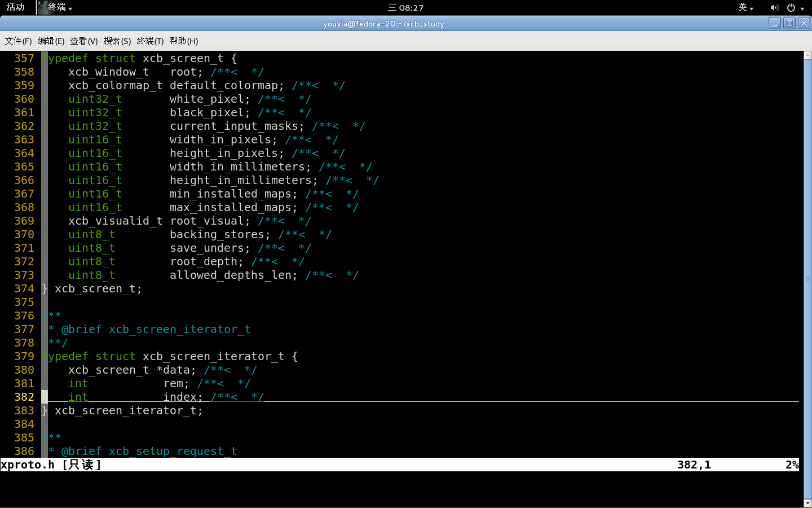Minimize the terminal window

point(775,23)
